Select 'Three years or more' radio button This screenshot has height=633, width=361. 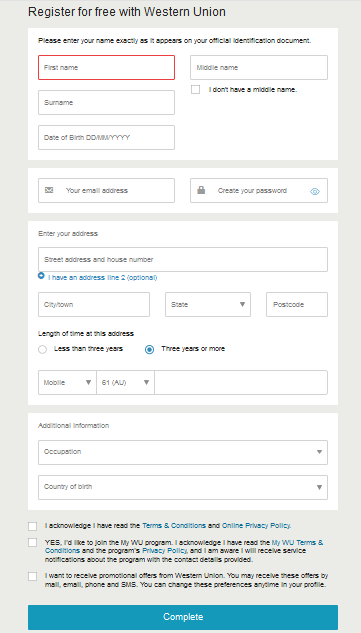pyautogui.click(x=149, y=349)
